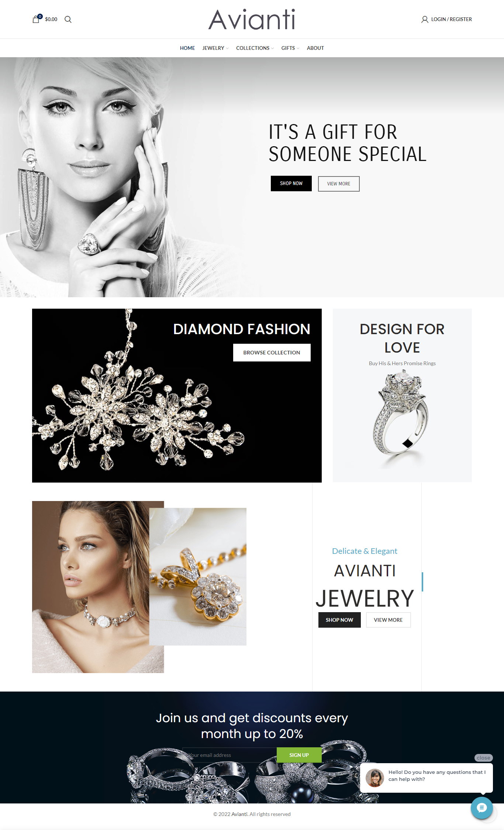
Task: Click the green Sign Up button
Action: tap(299, 755)
